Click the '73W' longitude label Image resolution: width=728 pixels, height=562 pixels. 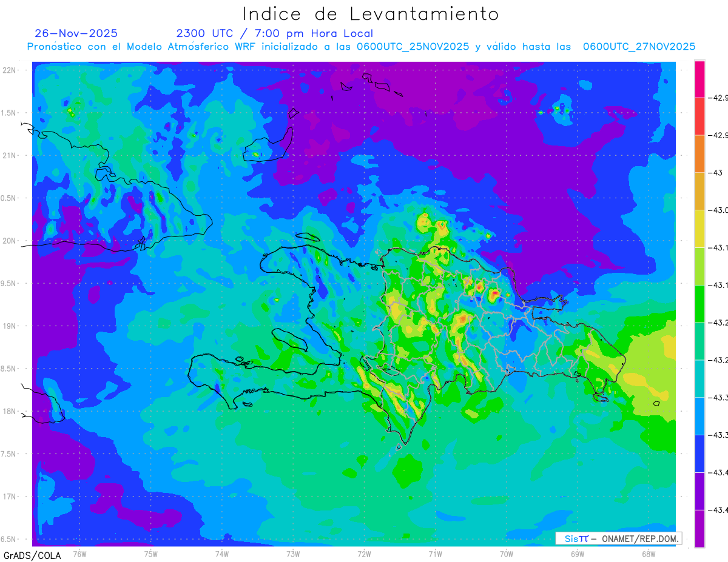tap(293, 554)
